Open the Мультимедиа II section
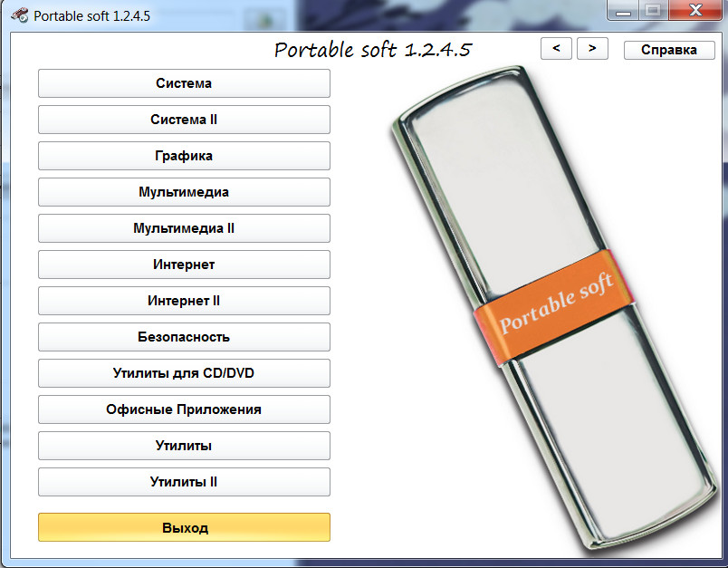 [184, 228]
